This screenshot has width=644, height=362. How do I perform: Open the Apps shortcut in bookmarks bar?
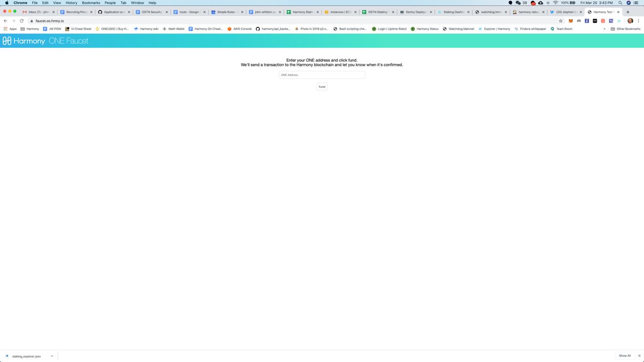11,28
